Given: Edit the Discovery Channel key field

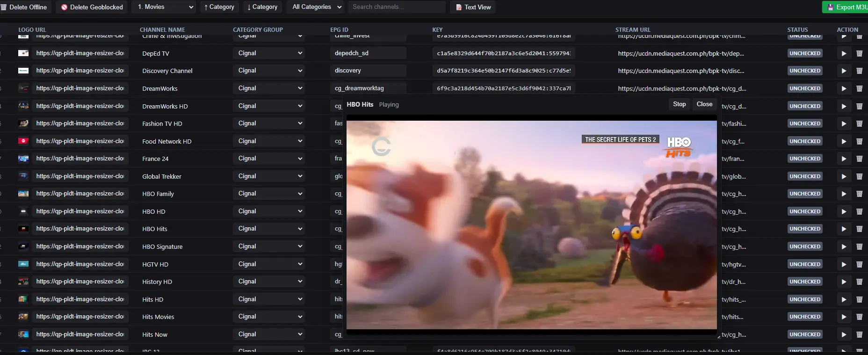Looking at the screenshot, I should pyautogui.click(x=504, y=71).
